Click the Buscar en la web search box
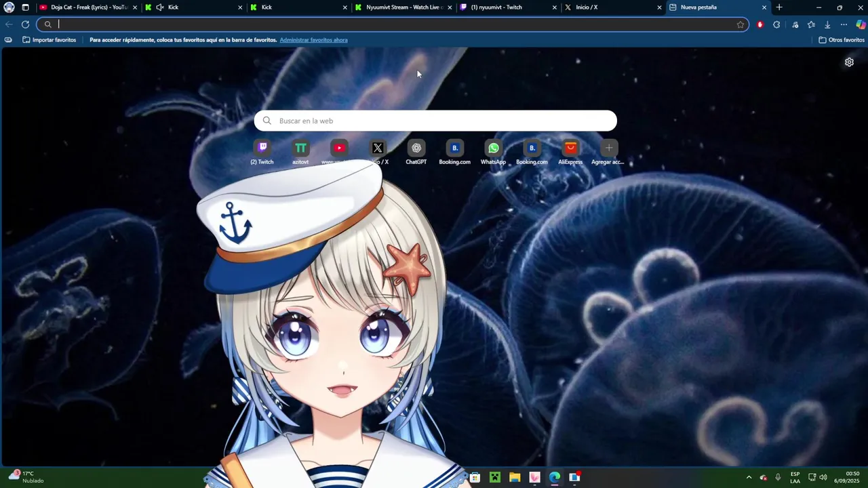Image resolution: width=868 pixels, height=488 pixels. pyautogui.click(x=435, y=121)
